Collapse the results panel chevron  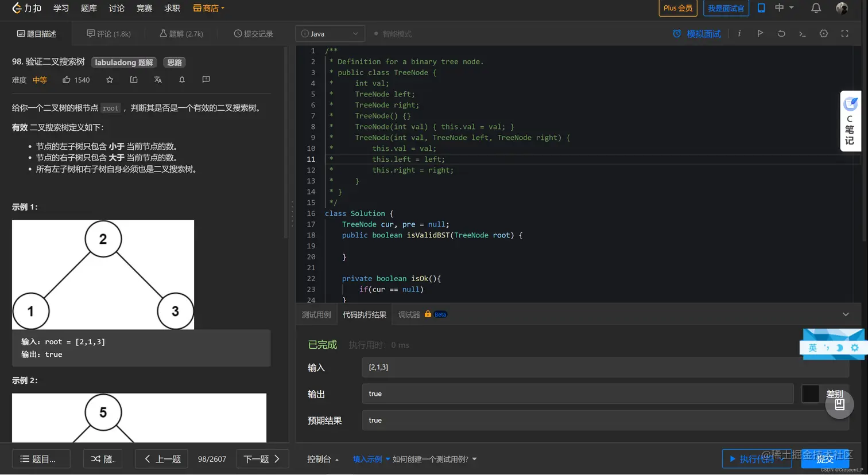click(x=846, y=314)
